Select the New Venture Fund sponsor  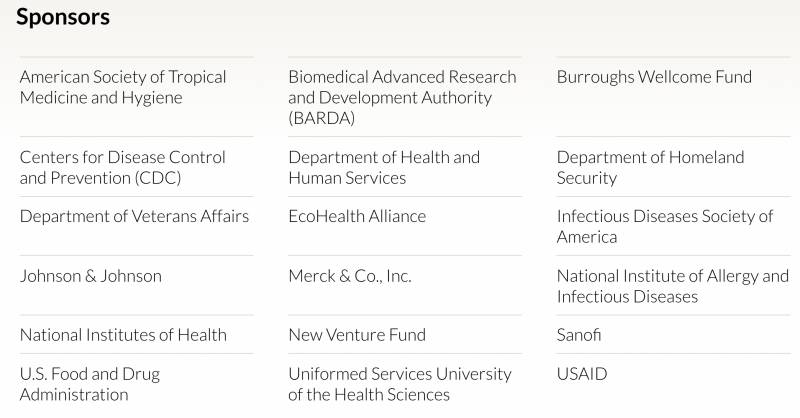click(x=357, y=335)
